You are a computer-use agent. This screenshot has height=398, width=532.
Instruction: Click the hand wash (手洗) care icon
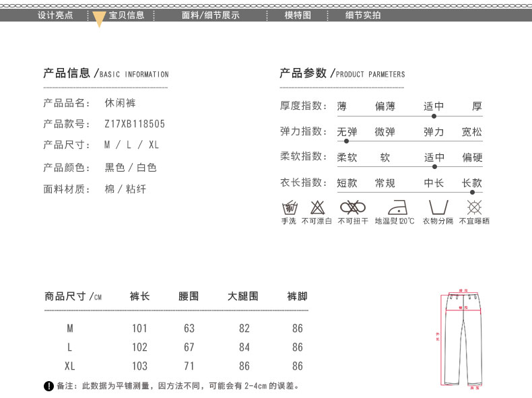[x=289, y=207]
